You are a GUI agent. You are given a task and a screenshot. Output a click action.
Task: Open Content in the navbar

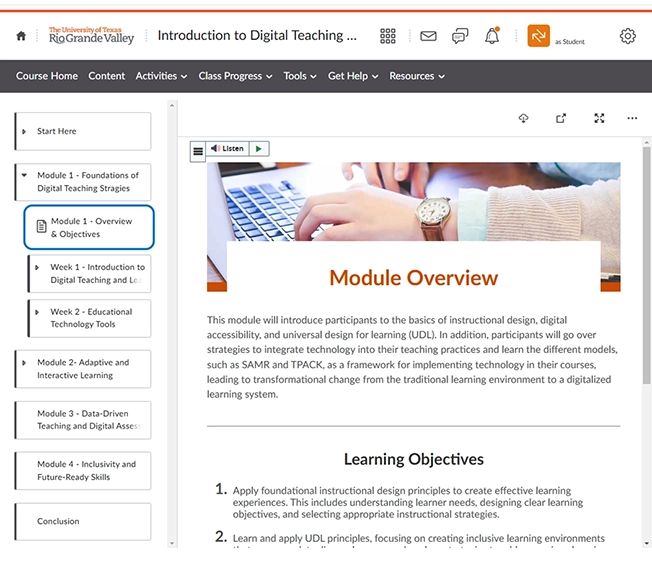pyautogui.click(x=106, y=76)
